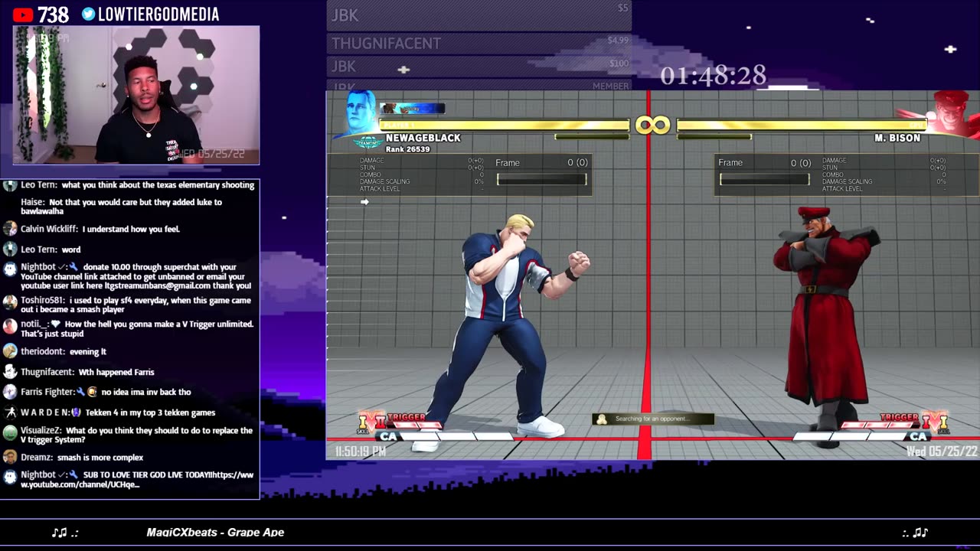Click Nightbot's avatar on the donate 10.00 message
Image resolution: width=980 pixels, height=551 pixels.
10,269
